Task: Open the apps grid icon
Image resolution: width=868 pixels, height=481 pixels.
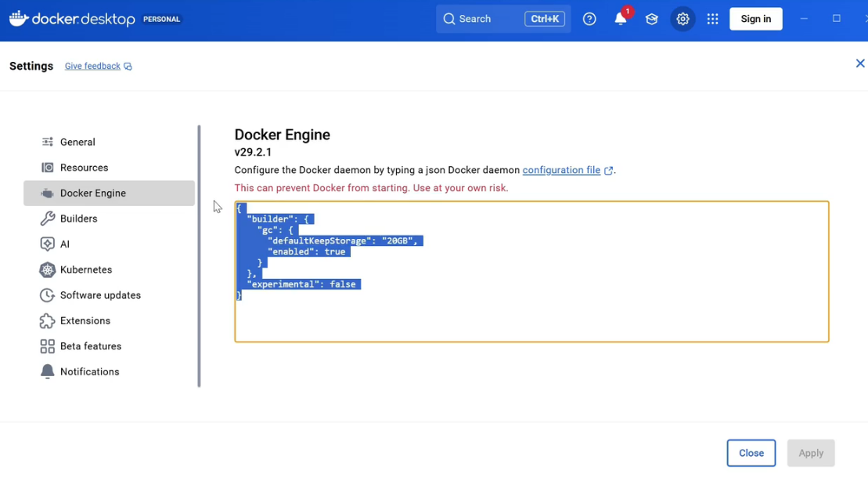Action: (x=712, y=19)
